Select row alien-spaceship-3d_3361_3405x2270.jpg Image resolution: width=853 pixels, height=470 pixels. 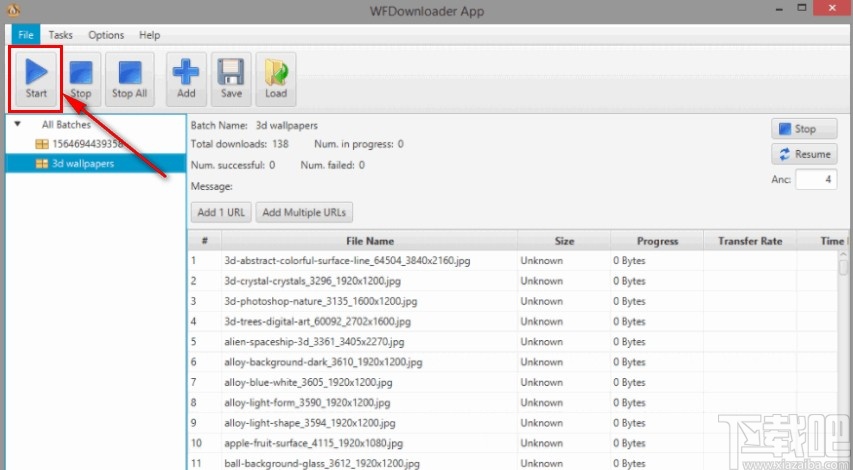click(x=513, y=342)
